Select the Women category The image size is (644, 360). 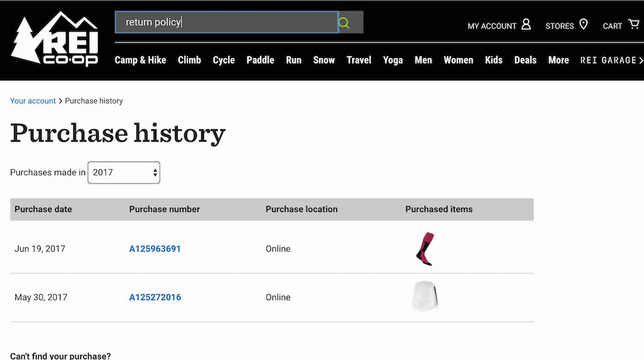(458, 60)
